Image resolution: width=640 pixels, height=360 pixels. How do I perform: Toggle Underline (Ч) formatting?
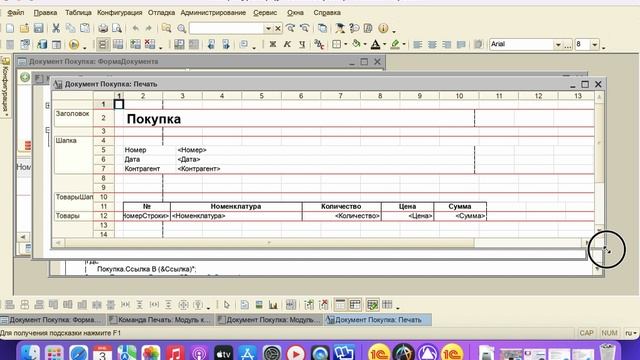(x=302, y=44)
